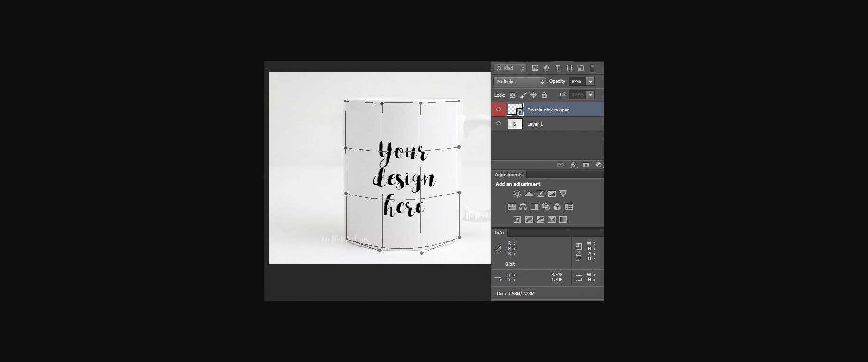Create new fill or adjustment layer
This screenshot has height=362, width=868.
599,165
